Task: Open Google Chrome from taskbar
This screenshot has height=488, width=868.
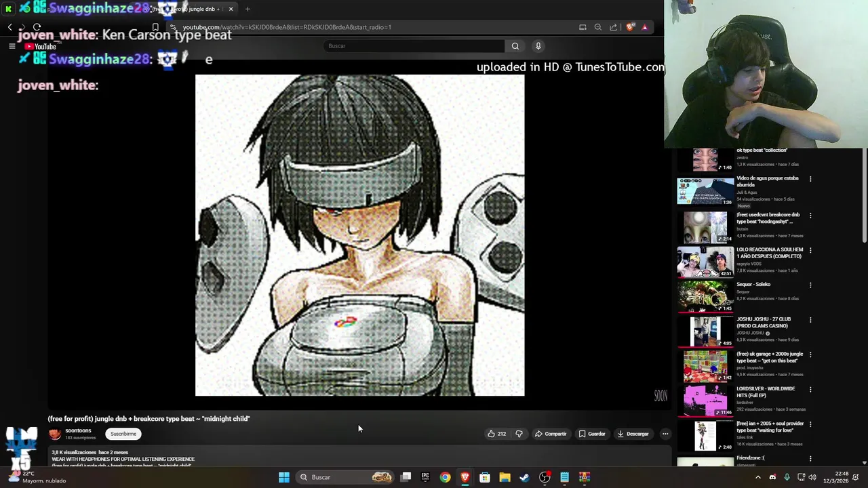Action: [x=445, y=477]
